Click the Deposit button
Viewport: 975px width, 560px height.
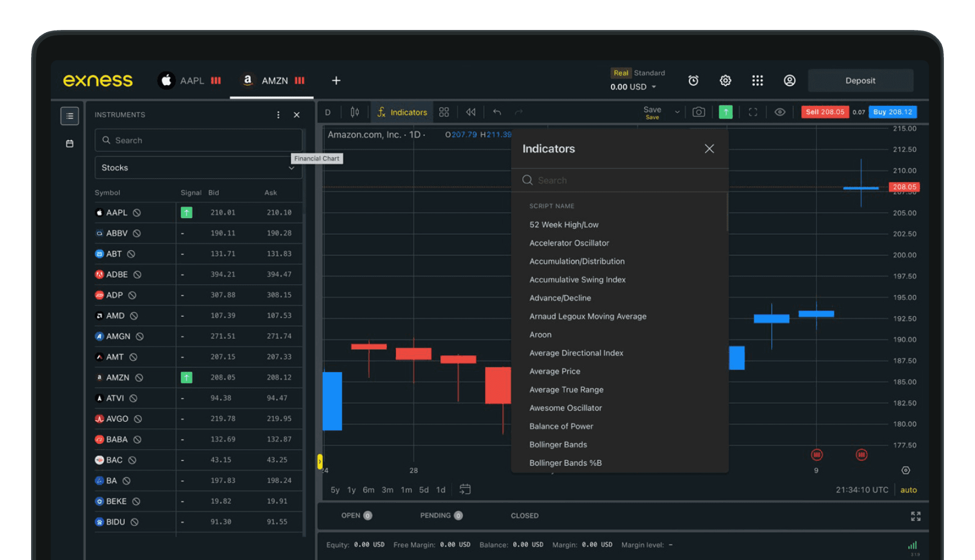[860, 81]
